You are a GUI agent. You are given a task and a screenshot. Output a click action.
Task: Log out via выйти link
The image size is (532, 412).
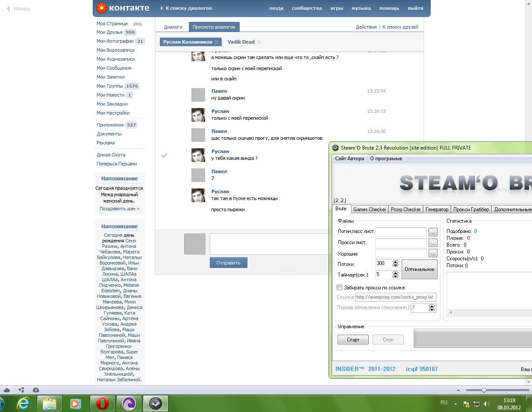(415, 8)
